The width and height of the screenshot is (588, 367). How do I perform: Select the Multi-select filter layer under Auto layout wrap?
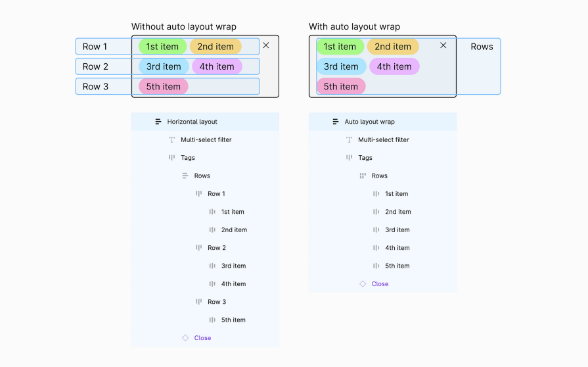[383, 139]
